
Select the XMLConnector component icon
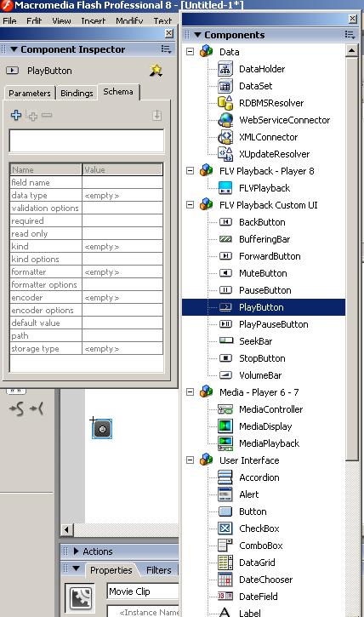coord(225,137)
